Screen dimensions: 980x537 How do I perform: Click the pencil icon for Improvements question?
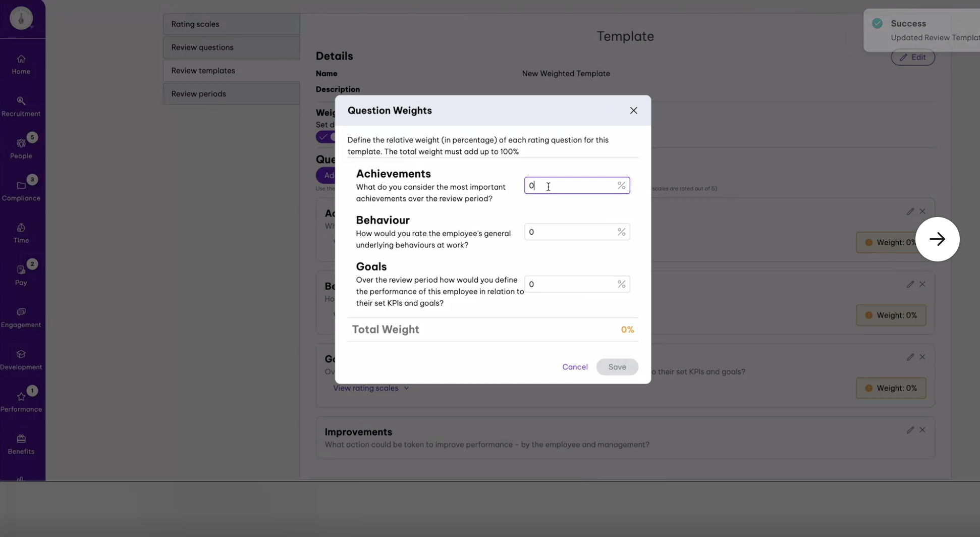point(910,430)
